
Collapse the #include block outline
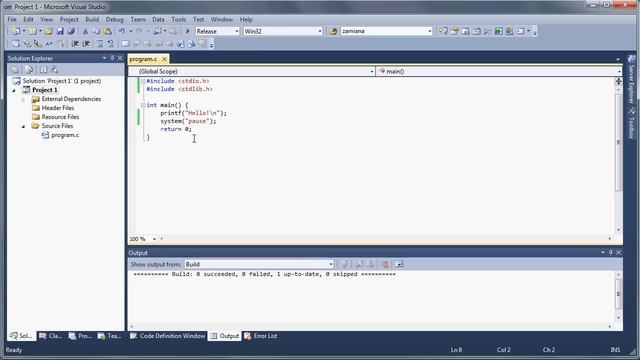tap(143, 81)
